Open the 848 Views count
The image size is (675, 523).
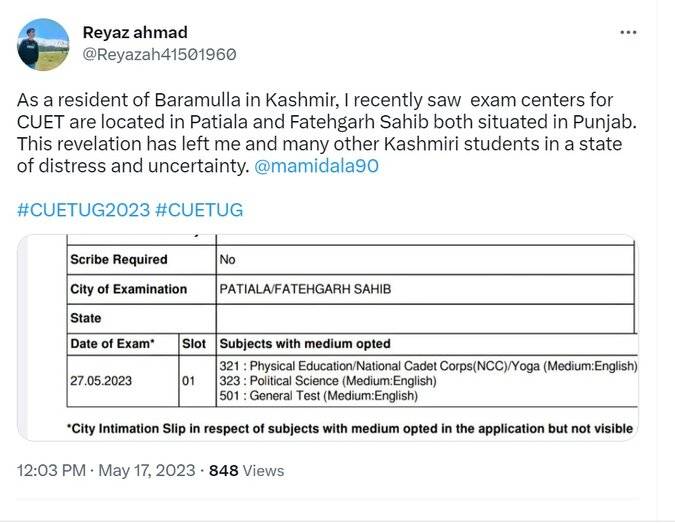pyautogui.click(x=246, y=470)
